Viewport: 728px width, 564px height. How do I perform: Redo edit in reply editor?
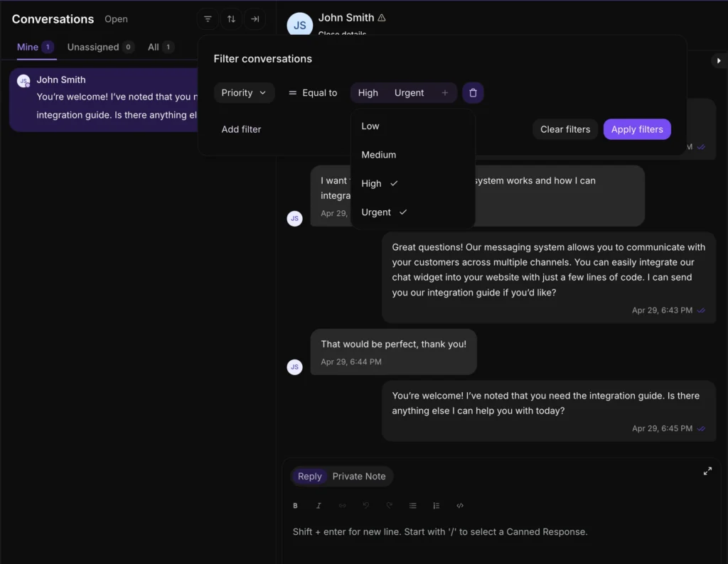pyautogui.click(x=389, y=506)
